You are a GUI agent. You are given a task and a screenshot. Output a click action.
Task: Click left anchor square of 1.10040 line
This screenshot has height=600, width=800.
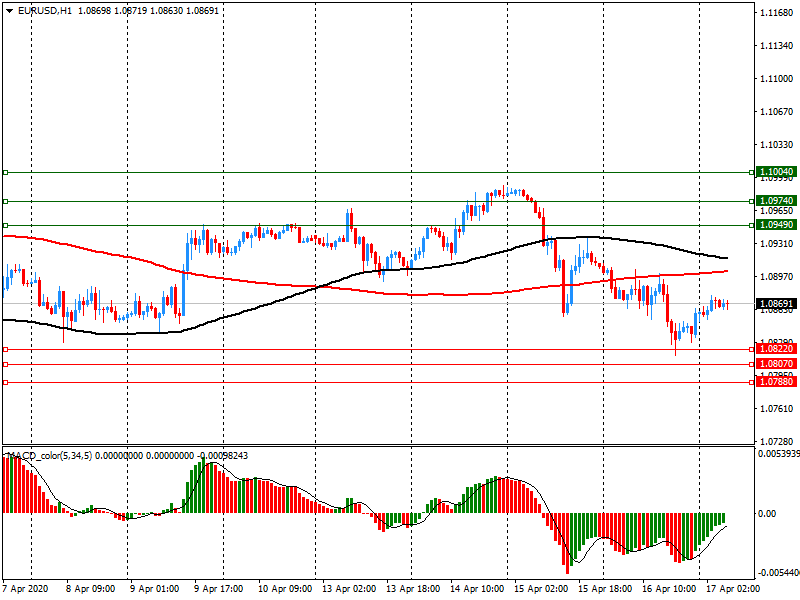(5, 172)
